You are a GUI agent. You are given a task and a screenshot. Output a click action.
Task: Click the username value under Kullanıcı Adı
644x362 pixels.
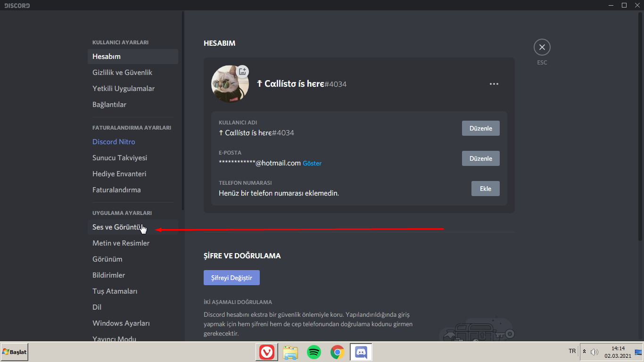(x=256, y=133)
